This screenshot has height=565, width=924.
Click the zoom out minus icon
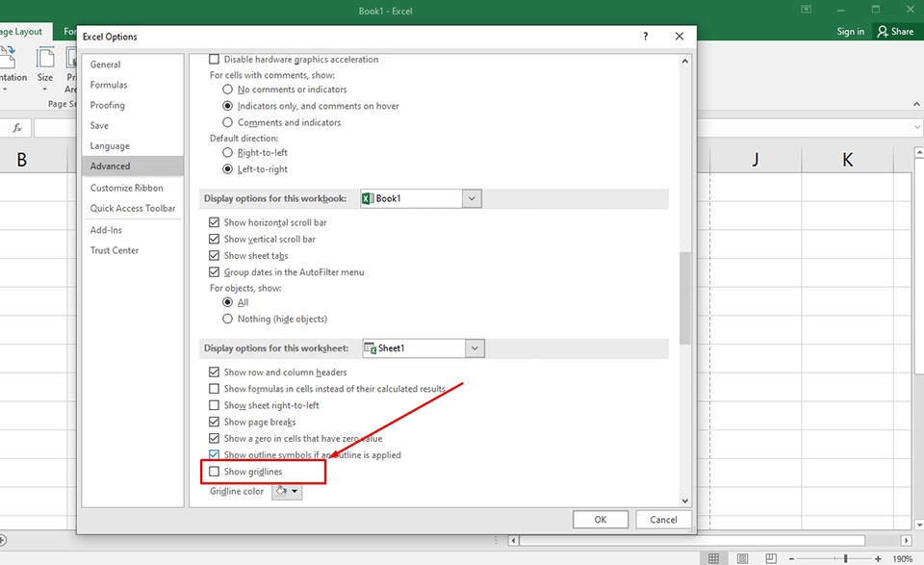[x=791, y=558]
